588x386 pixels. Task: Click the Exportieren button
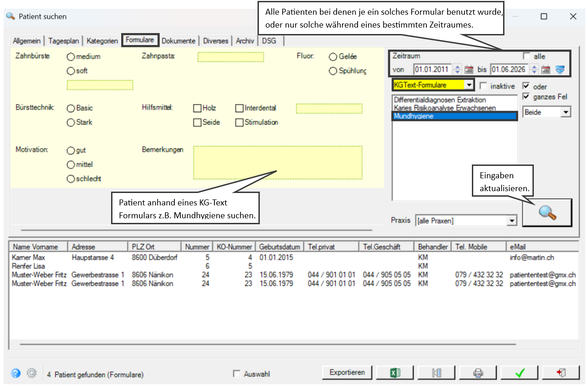[347, 373]
